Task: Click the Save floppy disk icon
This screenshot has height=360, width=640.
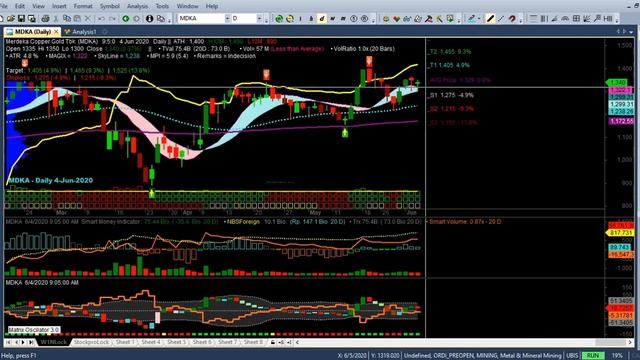Action: click(21, 18)
